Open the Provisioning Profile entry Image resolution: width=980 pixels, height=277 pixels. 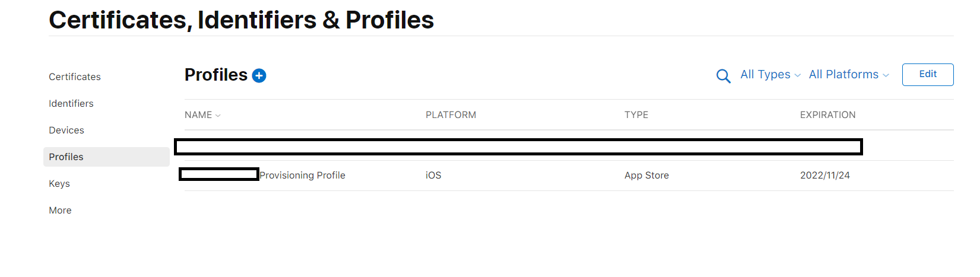pos(302,176)
